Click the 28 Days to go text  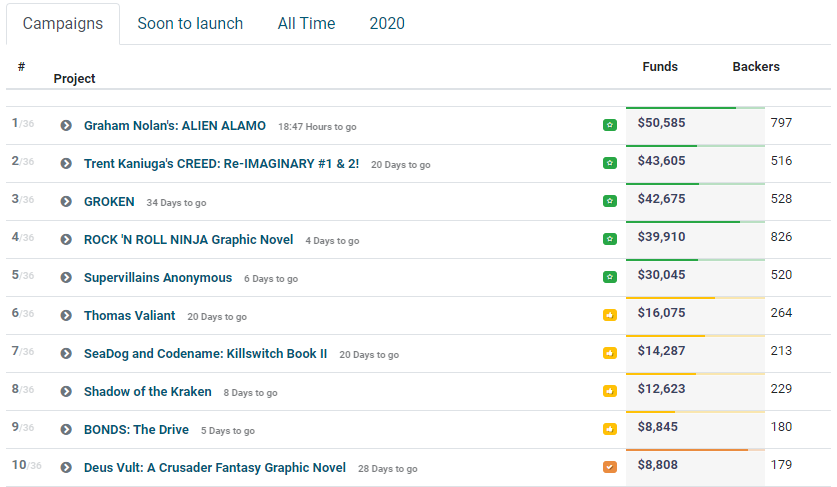click(x=388, y=469)
